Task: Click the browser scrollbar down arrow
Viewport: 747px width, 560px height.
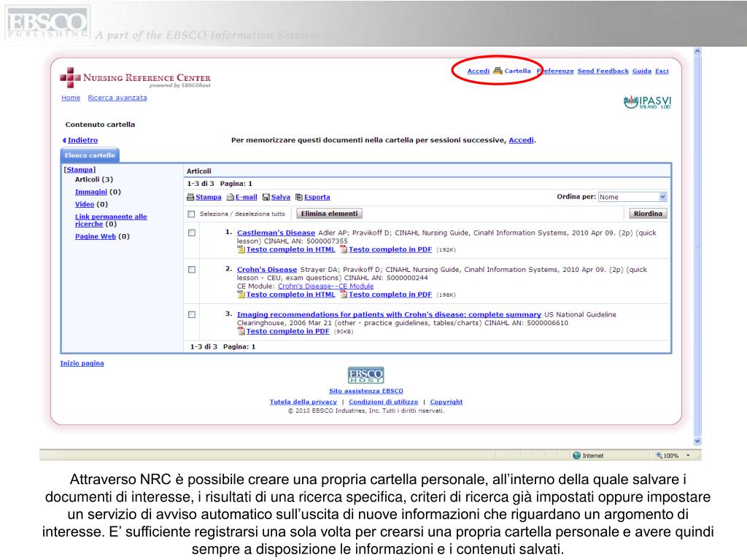Action: click(697, 441)
